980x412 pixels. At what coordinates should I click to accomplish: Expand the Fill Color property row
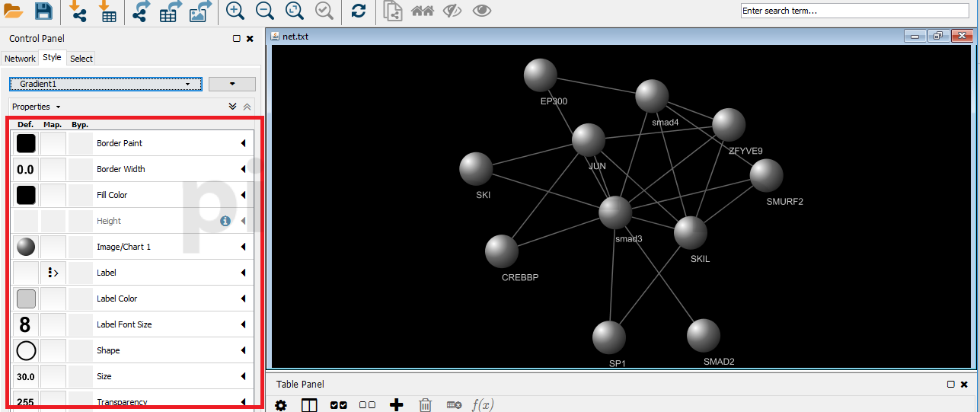(x=244, y=195)
